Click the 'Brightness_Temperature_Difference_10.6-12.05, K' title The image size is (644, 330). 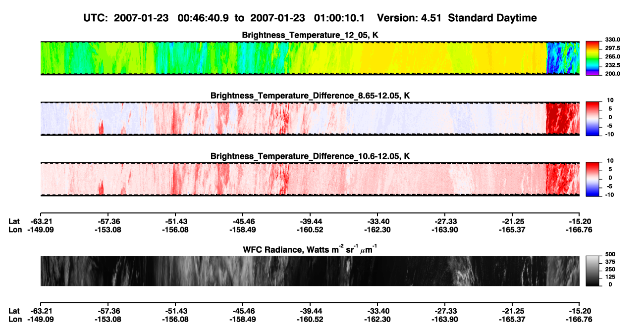310,156
